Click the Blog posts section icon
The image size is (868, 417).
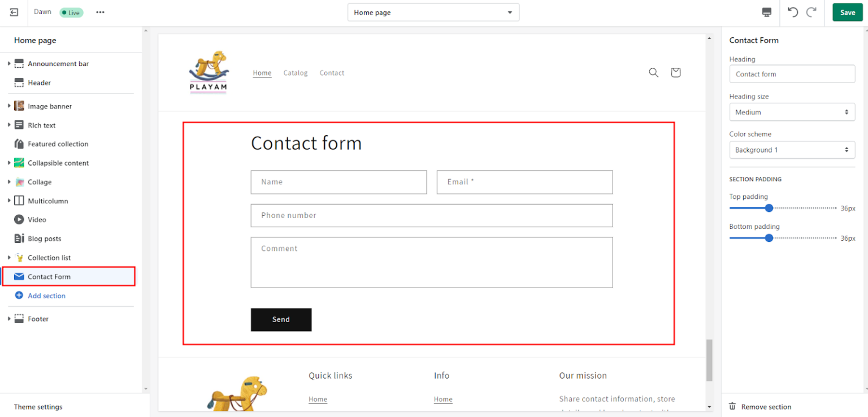point(19,238)
